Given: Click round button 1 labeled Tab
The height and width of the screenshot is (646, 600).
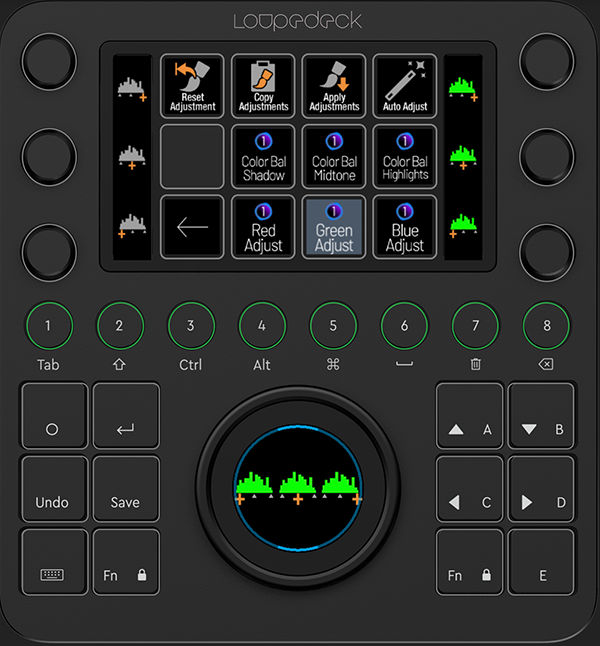Looking at the screenshot, I should [x=49, y=325].
